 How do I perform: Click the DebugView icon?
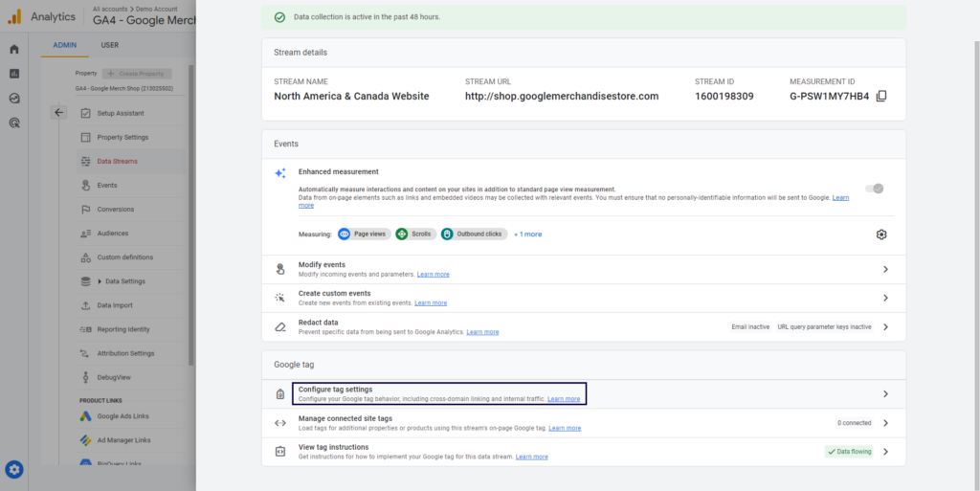(85, 377)
